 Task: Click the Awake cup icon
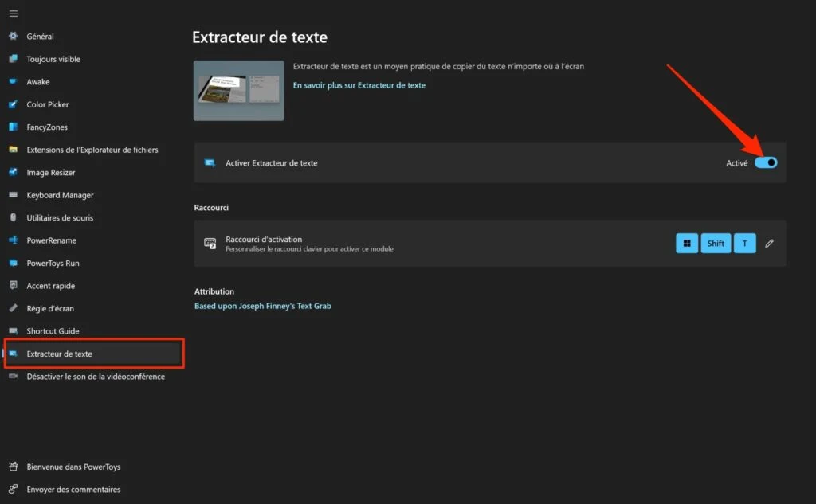point(14,82)
